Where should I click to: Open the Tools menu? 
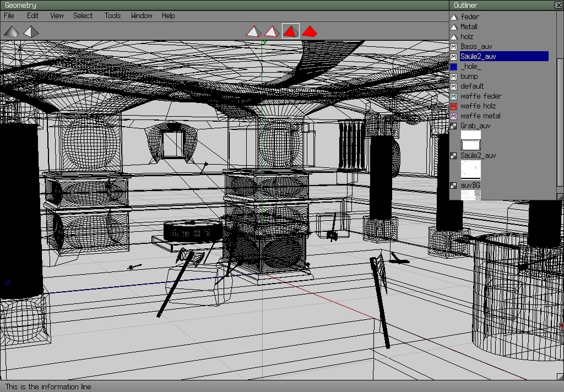tap(112, 16)
